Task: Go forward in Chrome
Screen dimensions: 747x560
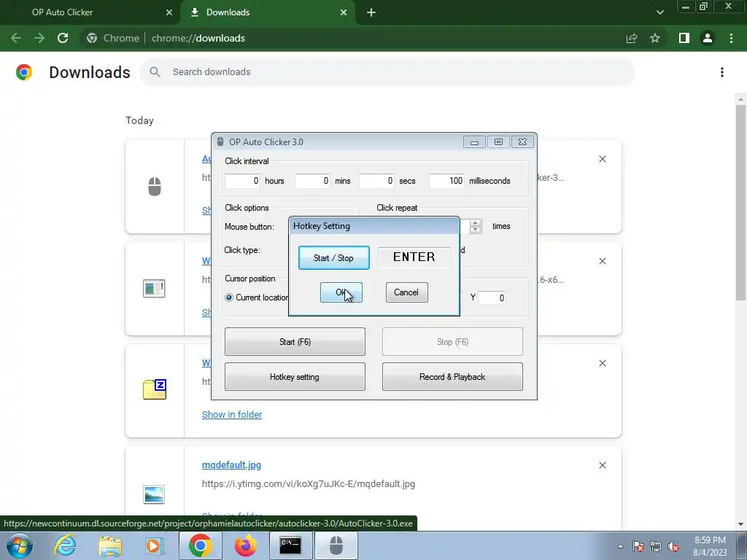Action: click(39, 38)
